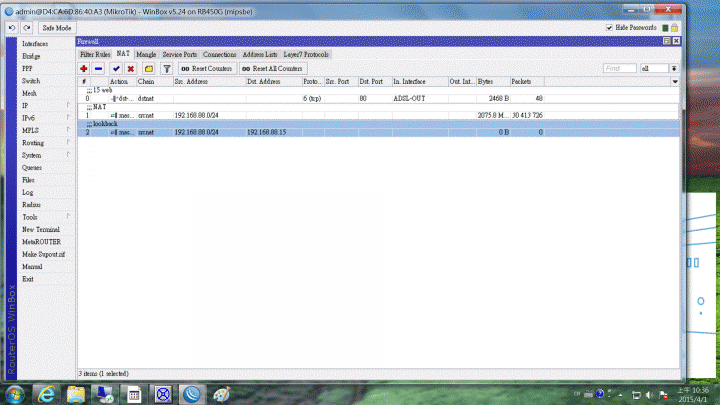Expand the Tools submenu
Screen dimensions: 720x405
click(x=45, y=217)
